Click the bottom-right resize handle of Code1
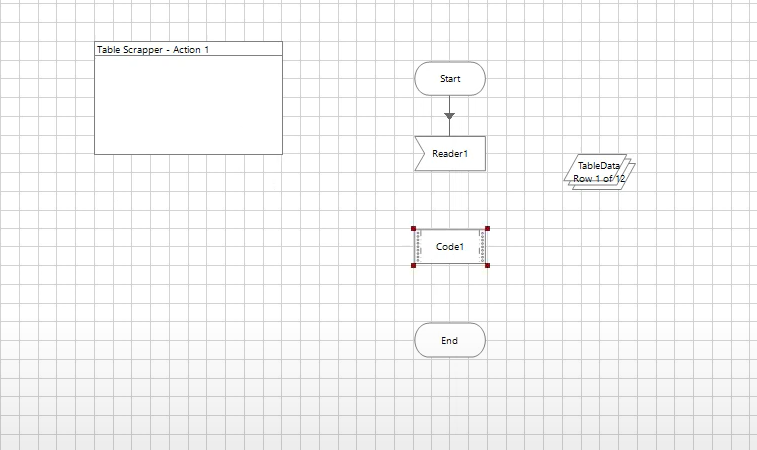The height and width of the screenshot is (450, 757). [487, 265]
